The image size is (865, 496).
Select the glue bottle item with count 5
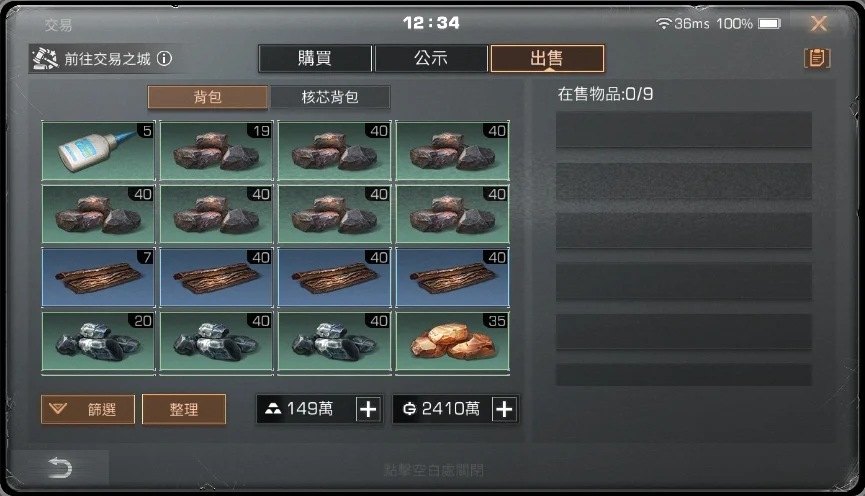(99, 151)
